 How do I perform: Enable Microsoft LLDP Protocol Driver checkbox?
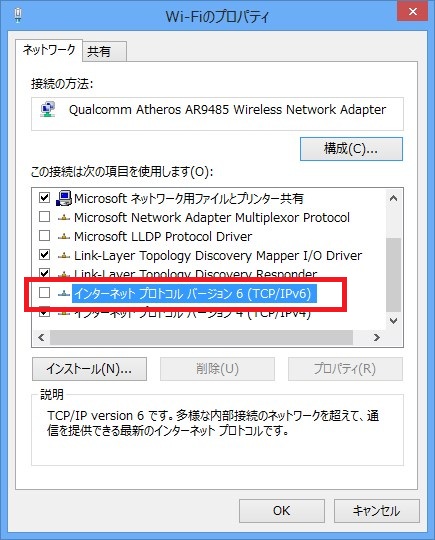44,236
